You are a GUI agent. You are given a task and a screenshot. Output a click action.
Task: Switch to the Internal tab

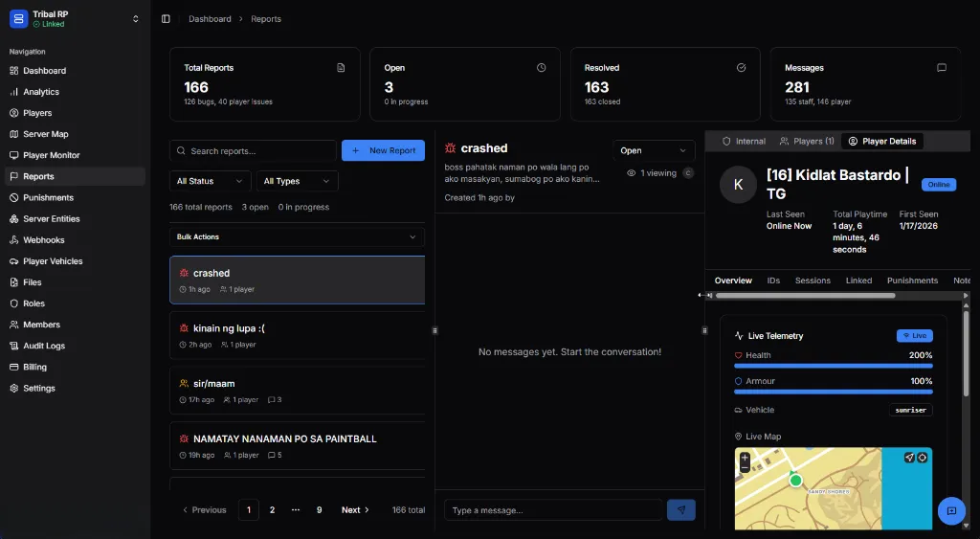[x=744, y=142]
